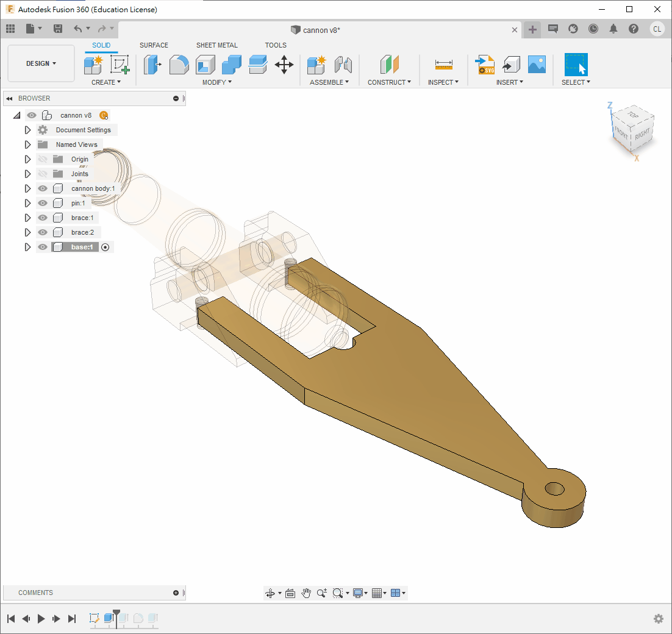Select the base:1 active component radio button
672x634 pixels.
coord(105,247)
